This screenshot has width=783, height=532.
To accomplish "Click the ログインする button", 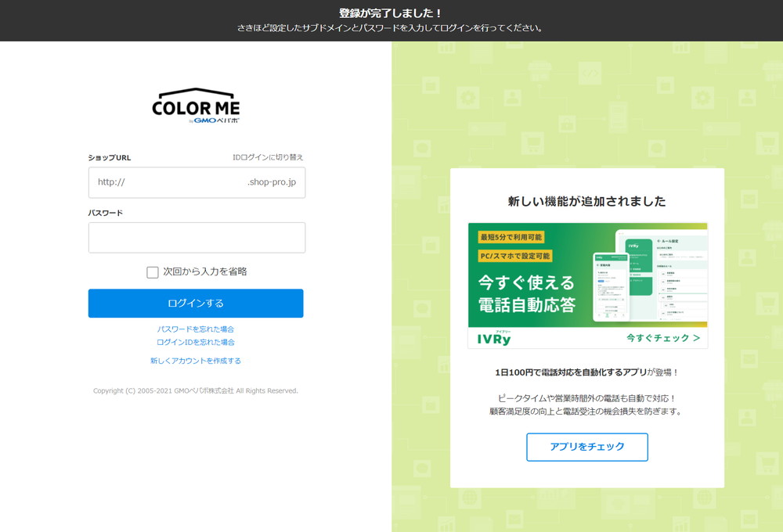I will coord(196,304).
